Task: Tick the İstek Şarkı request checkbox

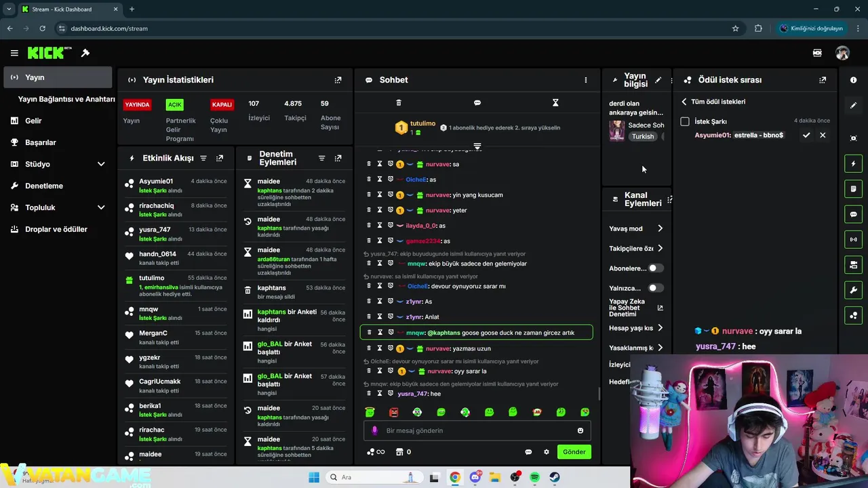Action: click(685, 121)
